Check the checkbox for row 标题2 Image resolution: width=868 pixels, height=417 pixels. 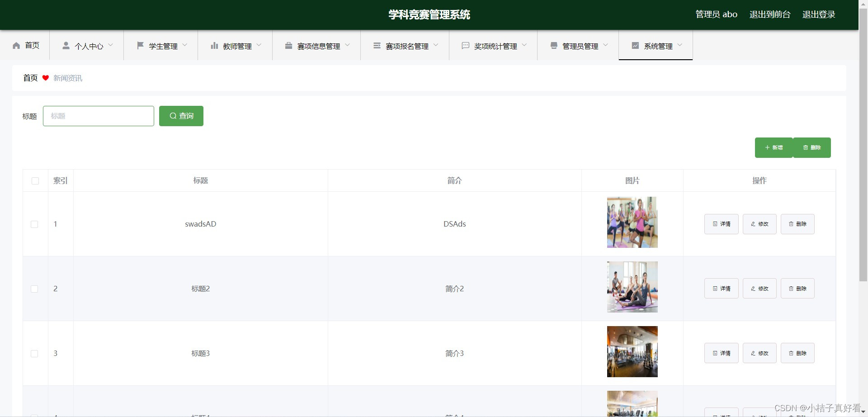pos(34,289)
